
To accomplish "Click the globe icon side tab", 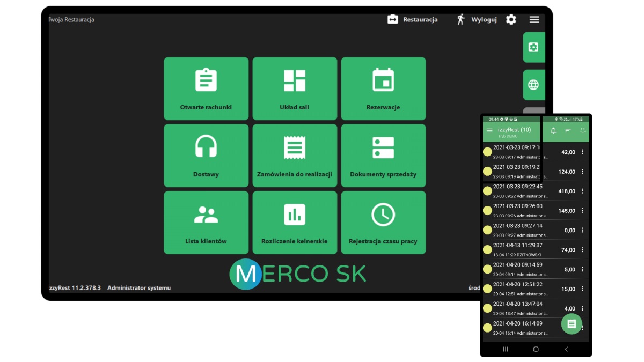I will (533, 85).
